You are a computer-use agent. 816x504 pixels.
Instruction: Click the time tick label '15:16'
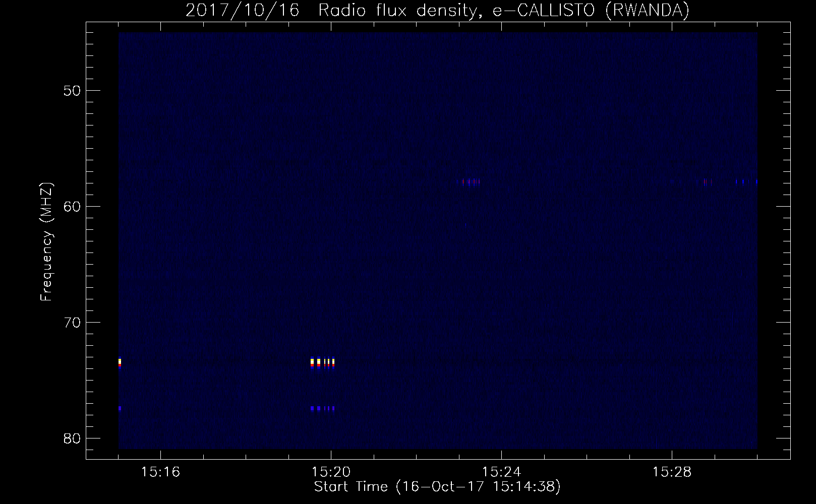click(x=160, y=472)
